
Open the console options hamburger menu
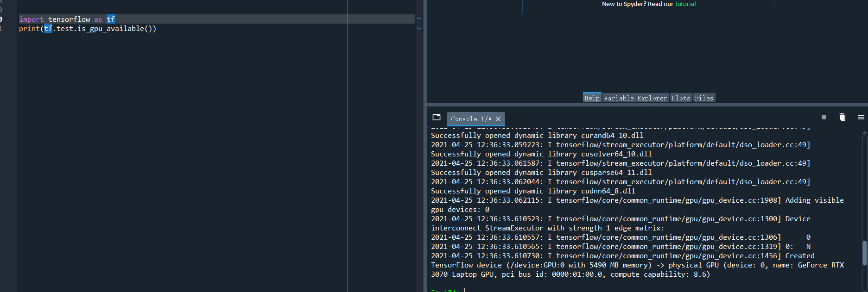(x=861, y=117)
